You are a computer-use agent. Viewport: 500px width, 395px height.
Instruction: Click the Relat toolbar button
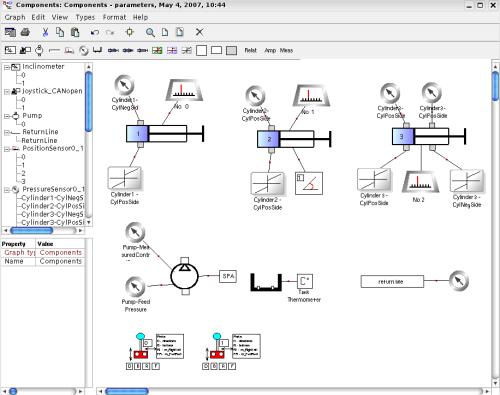tap(250, 50)
